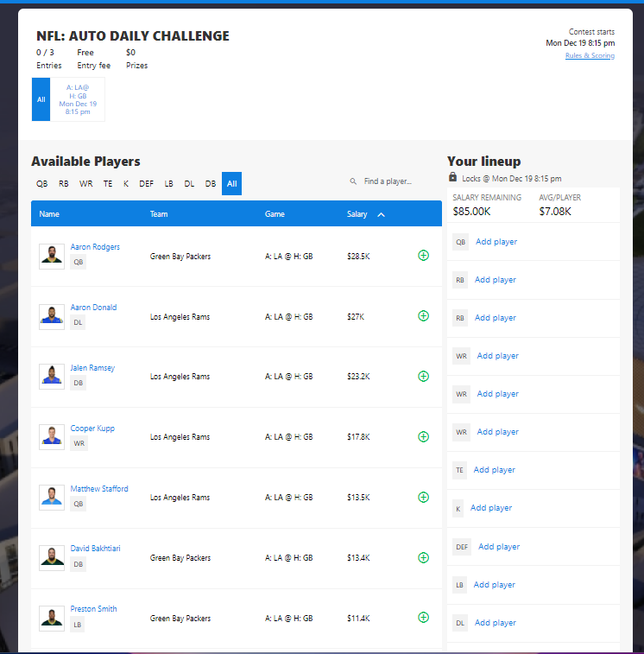The height and width of the screenshot is (654, 644).
Task: Add player to the first WR lineup slot
Action: (x=498, y=356)
